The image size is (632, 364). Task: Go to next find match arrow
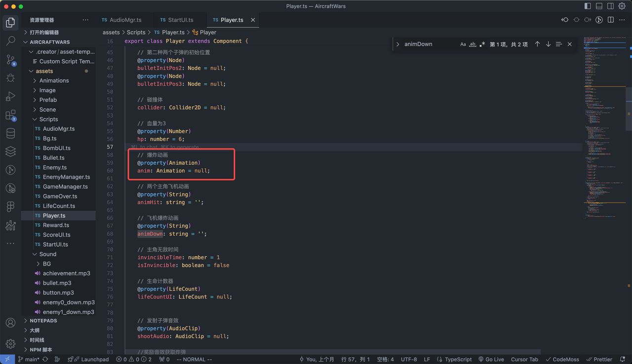pyautogui.click(x=548, y=44)
